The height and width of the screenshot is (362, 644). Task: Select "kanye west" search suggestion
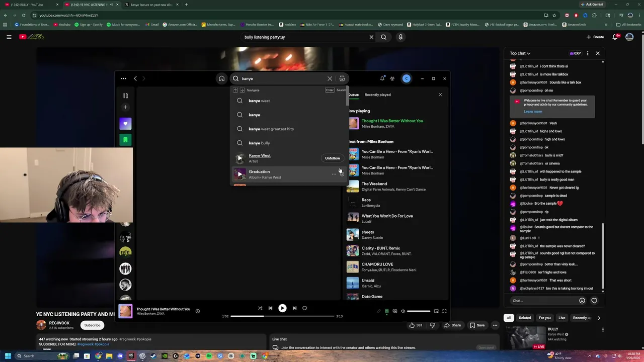pyautogui.click(x=288, y=101)
